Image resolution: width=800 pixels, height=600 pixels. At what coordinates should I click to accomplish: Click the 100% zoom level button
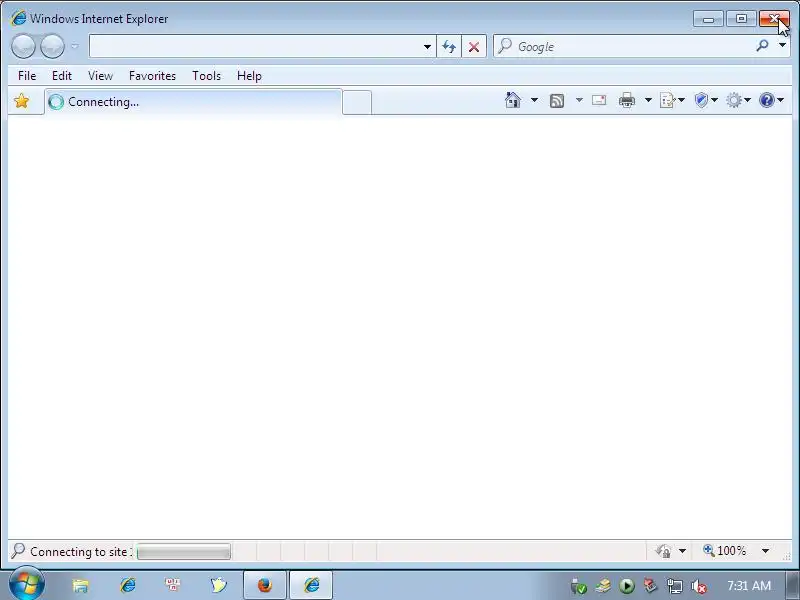(x=725, y=551)
